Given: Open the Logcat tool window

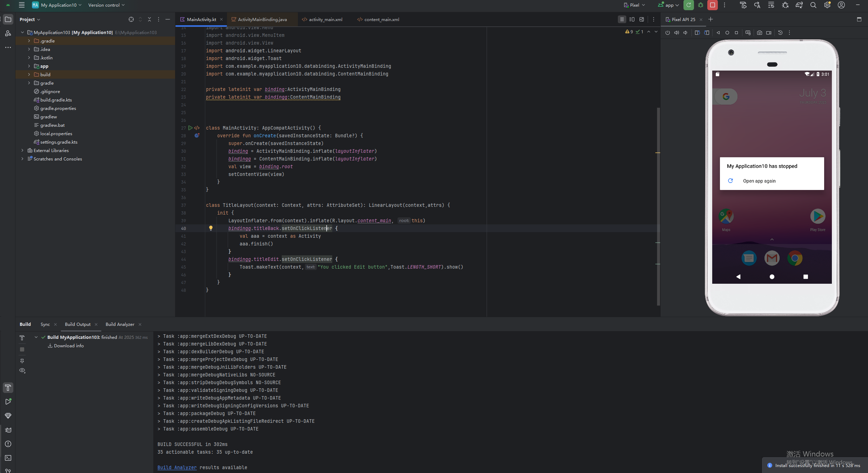Looking at the screenshot, I should click(8, 430).
